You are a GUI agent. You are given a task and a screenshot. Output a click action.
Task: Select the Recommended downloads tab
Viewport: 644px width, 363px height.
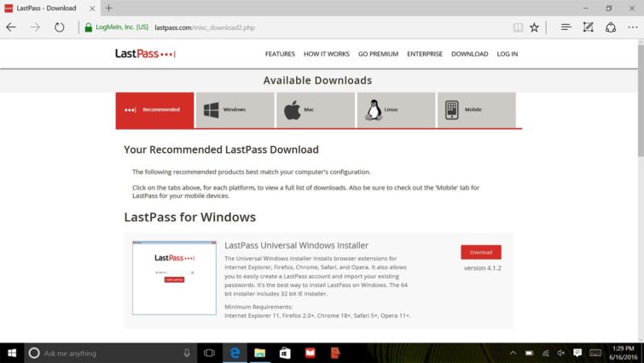(155, 110)
